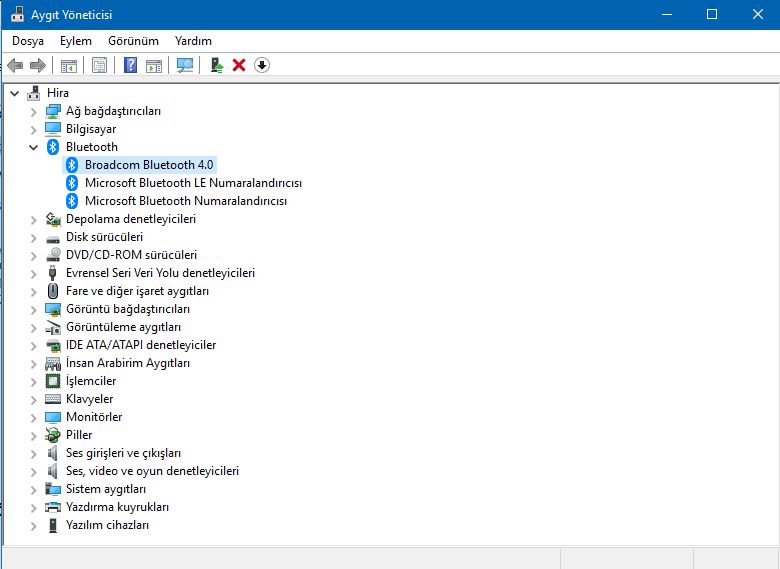Click the Aygıt Yöneticisi title bar icon
The width and height of the screenshot is (780, 569).
pyautogui.click(x=17, y=14)
